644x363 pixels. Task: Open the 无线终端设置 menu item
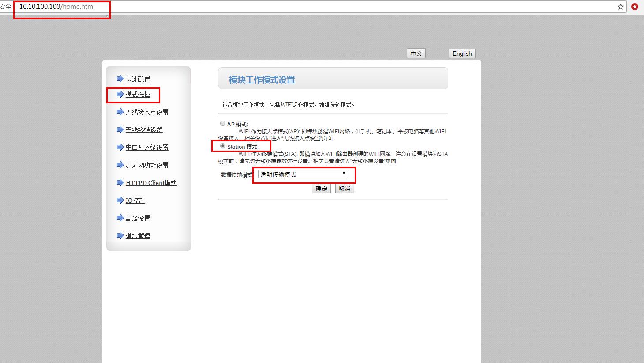coord(144,130)
